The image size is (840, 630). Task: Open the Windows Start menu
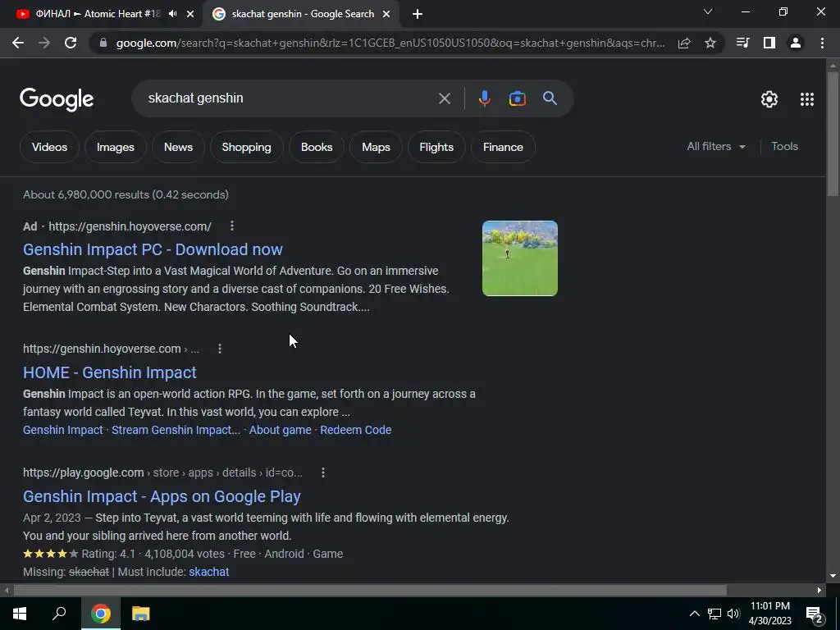point(20,614)
